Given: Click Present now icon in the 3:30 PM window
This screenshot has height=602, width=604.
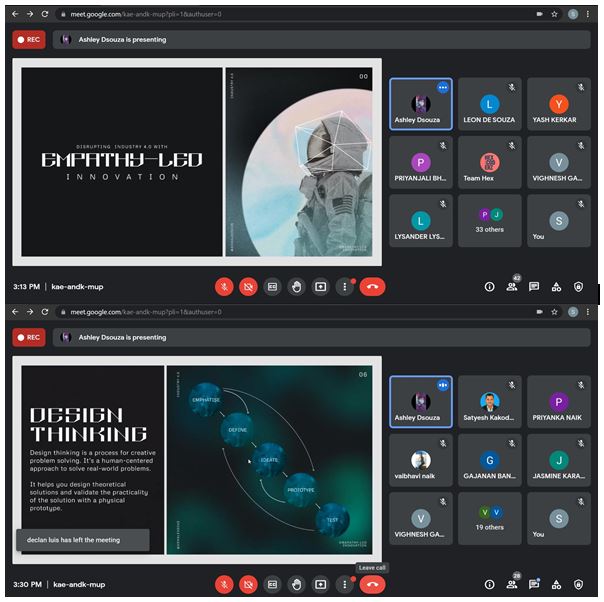Looking at the screenshot, I should point(320,585).
